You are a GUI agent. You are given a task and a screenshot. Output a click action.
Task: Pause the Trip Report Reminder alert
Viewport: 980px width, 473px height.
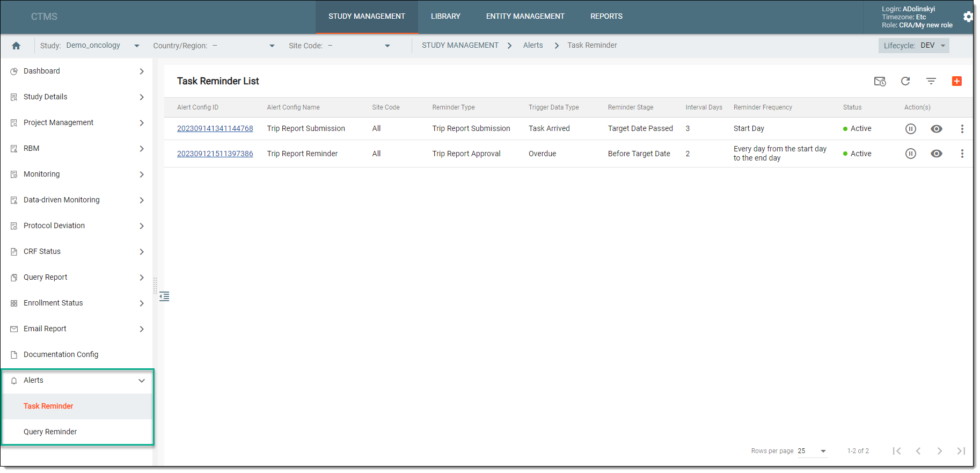[911, 154]
